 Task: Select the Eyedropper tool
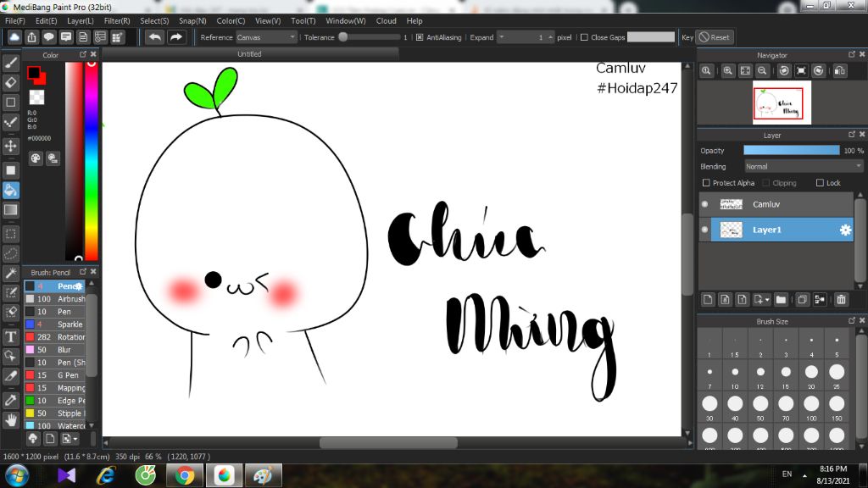pyautogui.click(x=10, y=400)
